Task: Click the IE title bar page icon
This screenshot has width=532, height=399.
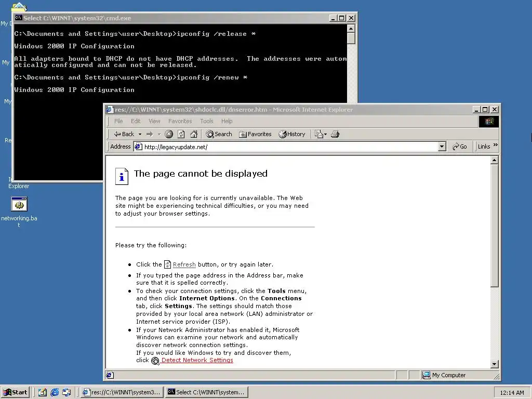Action: pos(109,109)
